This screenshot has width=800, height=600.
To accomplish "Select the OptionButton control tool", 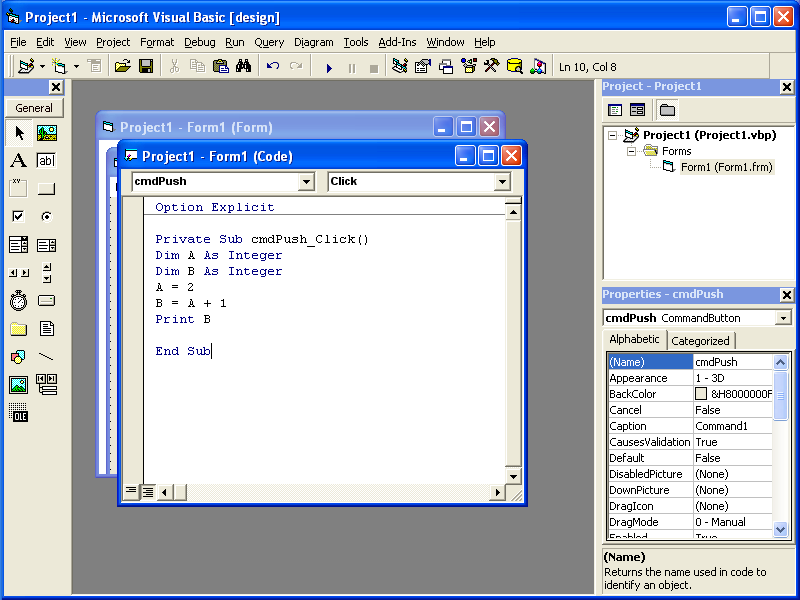I will pos(46,216).
